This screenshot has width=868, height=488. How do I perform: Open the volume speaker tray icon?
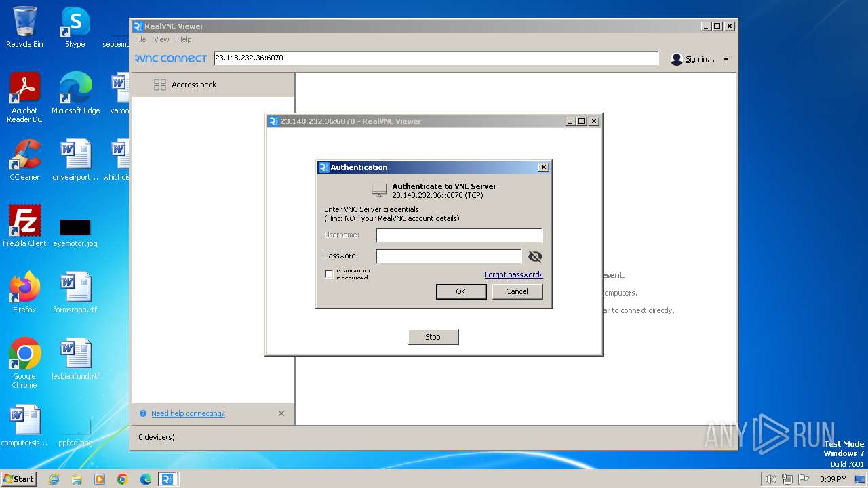pyautogui.click(x=771, y=479)
